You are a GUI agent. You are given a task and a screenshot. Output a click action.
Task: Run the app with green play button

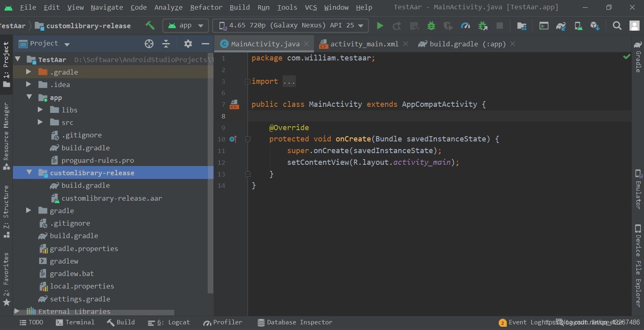tap(380, 26)
